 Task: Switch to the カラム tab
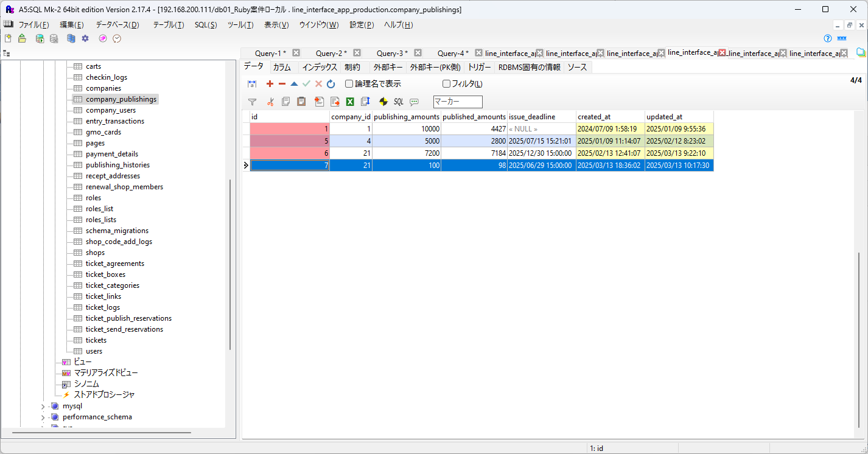pyautogui.click(x=282, y=68)
